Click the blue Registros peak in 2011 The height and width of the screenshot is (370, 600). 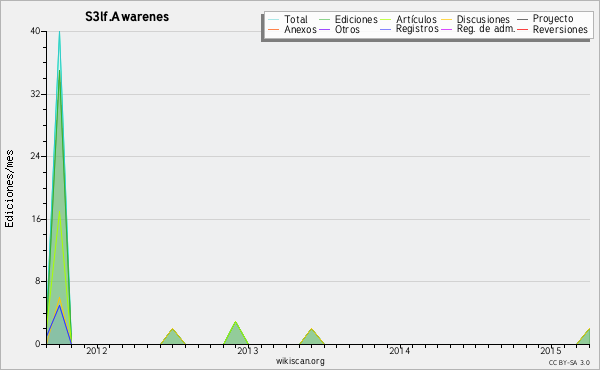click(x=59, y=306)
